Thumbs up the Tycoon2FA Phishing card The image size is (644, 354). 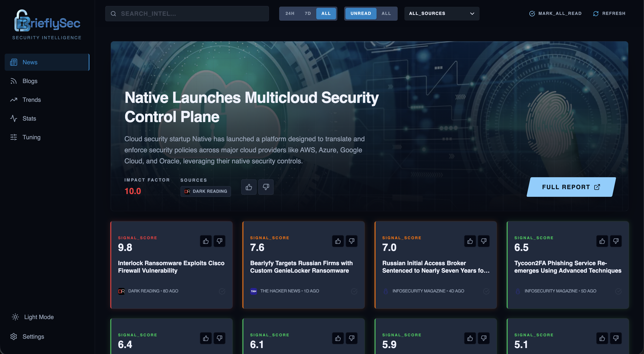click(602, 241)
